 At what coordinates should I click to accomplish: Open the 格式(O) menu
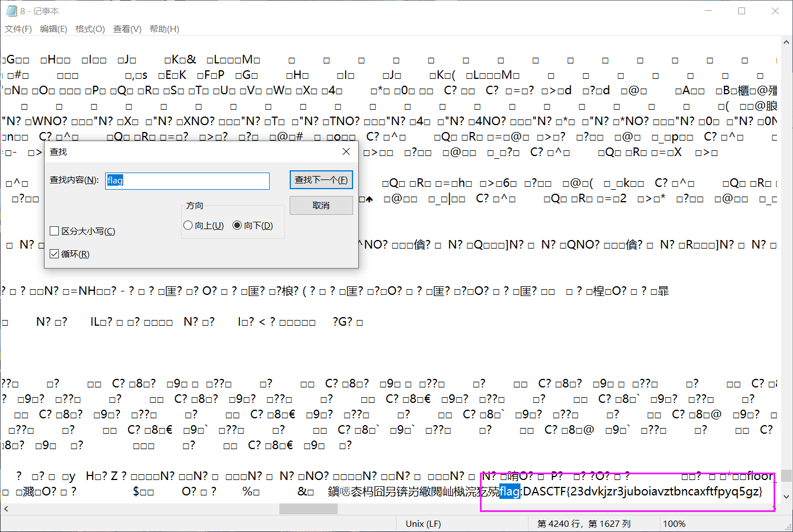point(90,29)
